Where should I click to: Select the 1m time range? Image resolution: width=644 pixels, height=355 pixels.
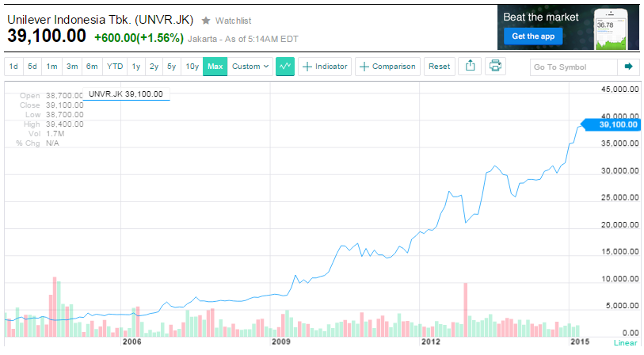[51, 66]
